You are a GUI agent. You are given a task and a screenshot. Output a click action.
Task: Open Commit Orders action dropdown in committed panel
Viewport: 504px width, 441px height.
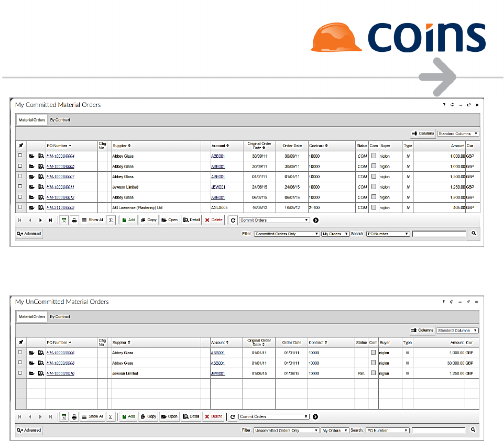click(x=274, y=220)
